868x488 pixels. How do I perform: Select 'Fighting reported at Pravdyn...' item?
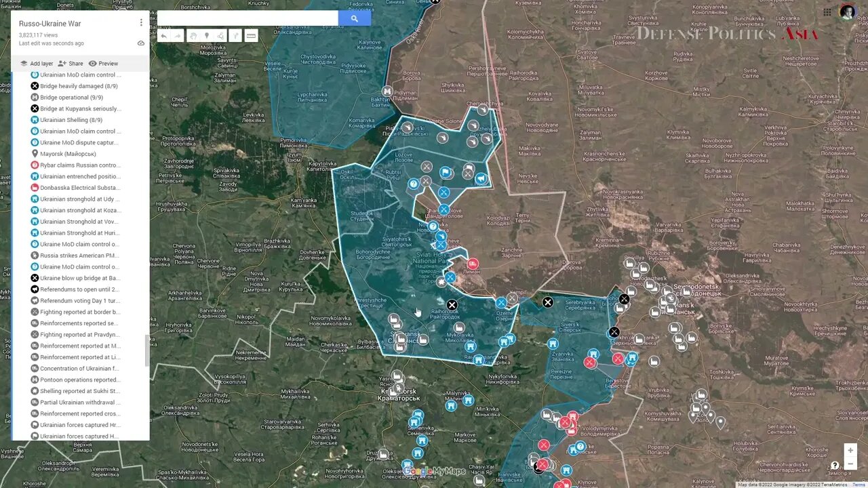coord(80,335)
